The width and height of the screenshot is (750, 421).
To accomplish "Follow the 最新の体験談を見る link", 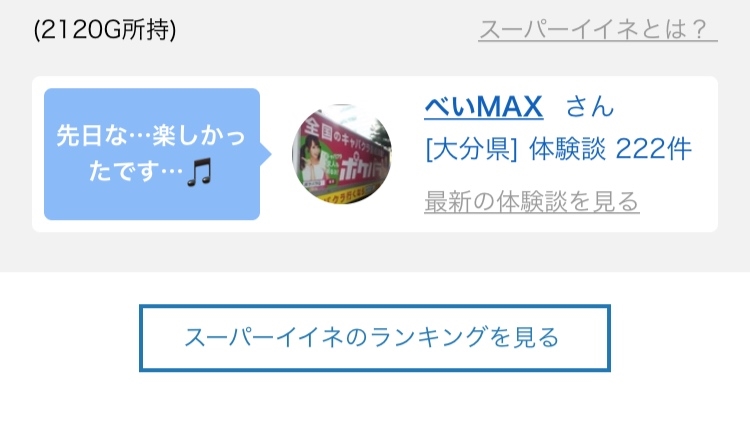I will click(532, 201).
